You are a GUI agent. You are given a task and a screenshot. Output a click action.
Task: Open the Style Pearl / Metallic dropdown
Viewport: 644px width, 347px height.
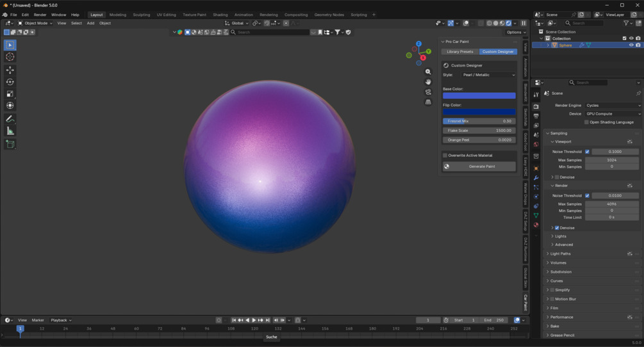[488, 75]
